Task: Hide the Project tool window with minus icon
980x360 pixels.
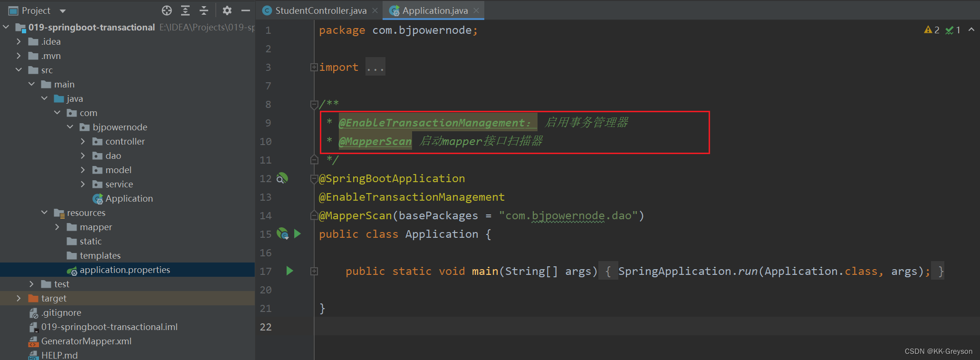Action: click(246, 10)
